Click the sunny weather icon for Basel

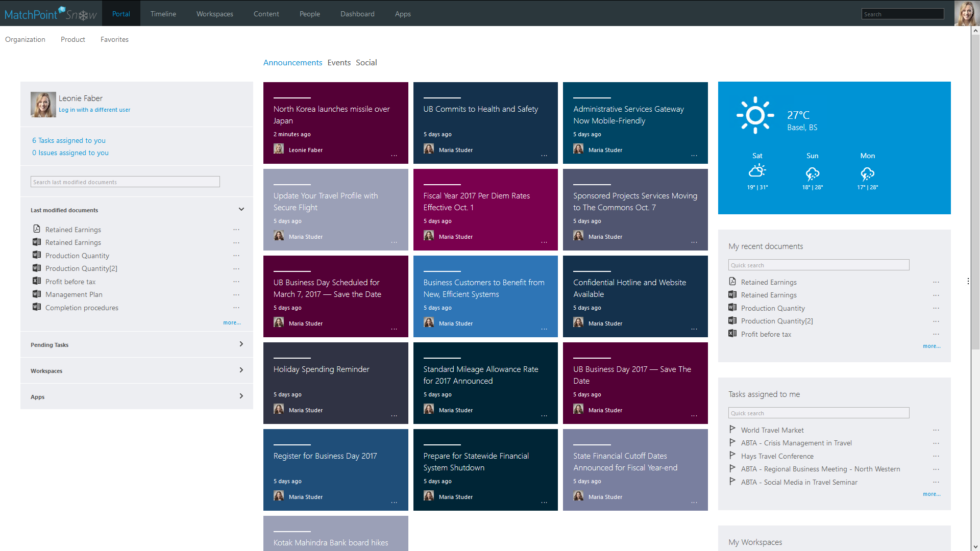coord(755,115)
